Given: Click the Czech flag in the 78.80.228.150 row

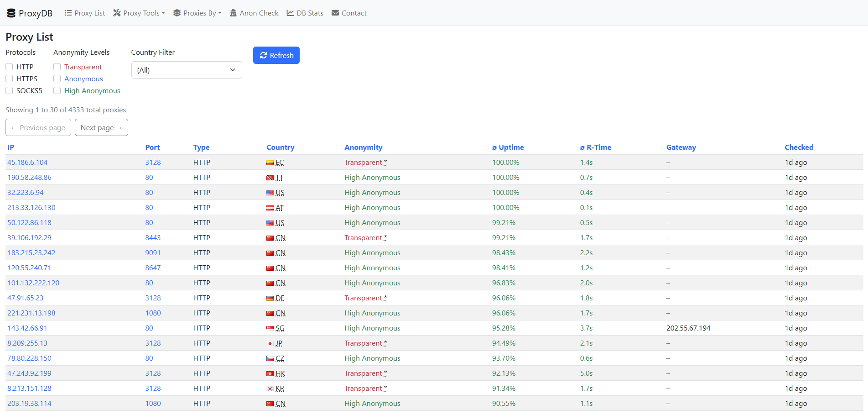Looking at the screenshot, I should [x=270, y=358].
